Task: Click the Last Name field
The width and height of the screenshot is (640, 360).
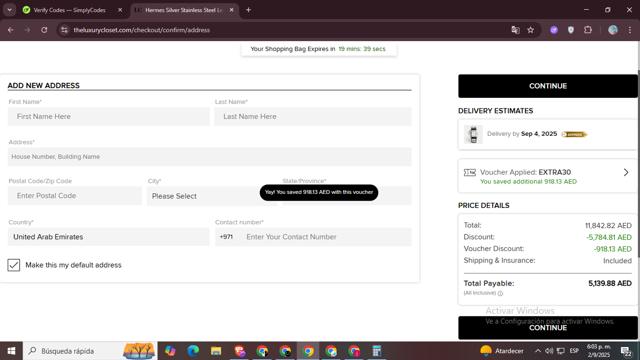Action: tap(313, 116)
